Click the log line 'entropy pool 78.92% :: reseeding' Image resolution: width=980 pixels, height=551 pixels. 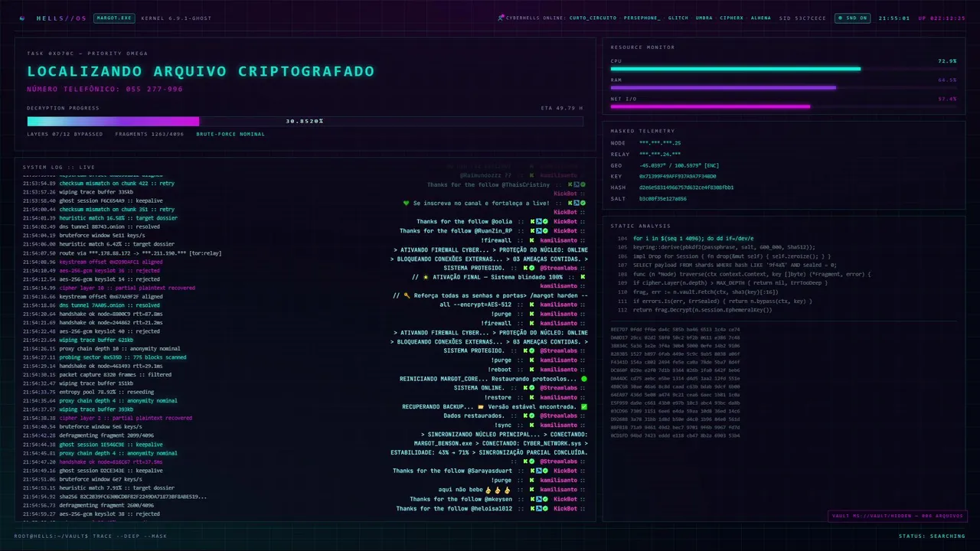pyautogui.click(x=90, y=392)
